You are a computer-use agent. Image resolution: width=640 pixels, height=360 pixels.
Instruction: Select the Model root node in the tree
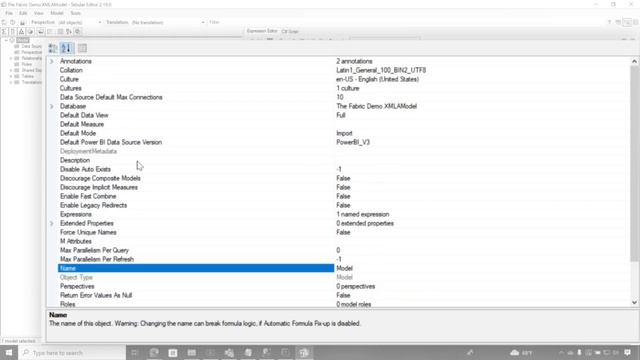coord(22,40)
